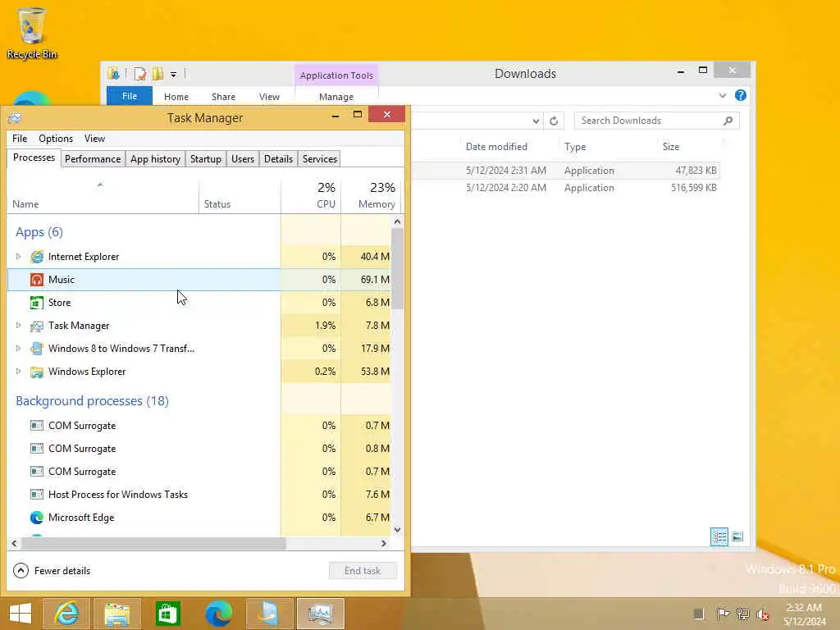Switch to the App history tab
Screen dimensions: 840x630
point(155,159)
